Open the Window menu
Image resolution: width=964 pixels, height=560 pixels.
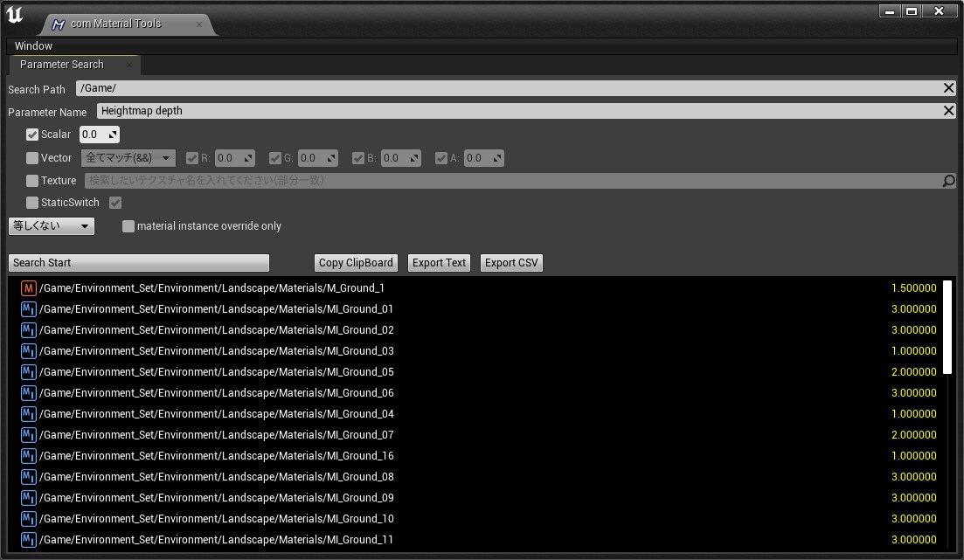click(x=33, y=45)
